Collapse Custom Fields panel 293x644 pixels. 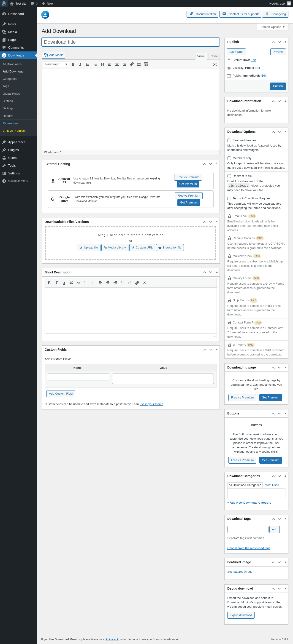pos(217,350)
